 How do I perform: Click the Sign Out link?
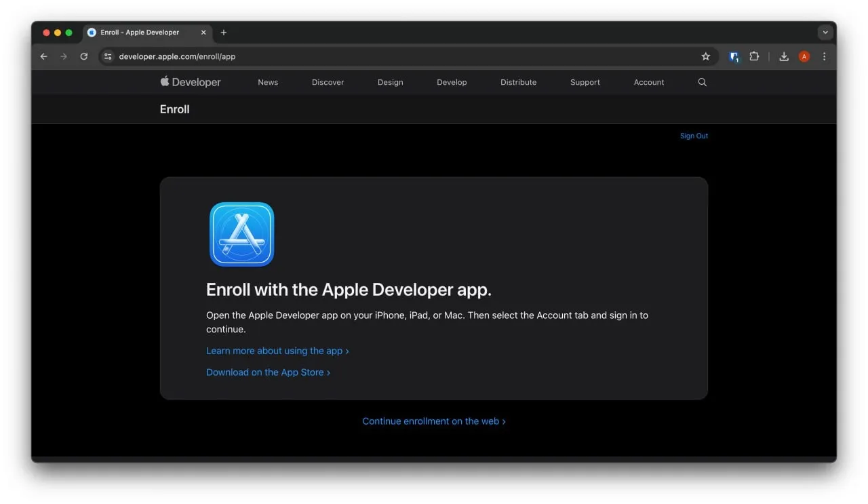coord(694,136)
